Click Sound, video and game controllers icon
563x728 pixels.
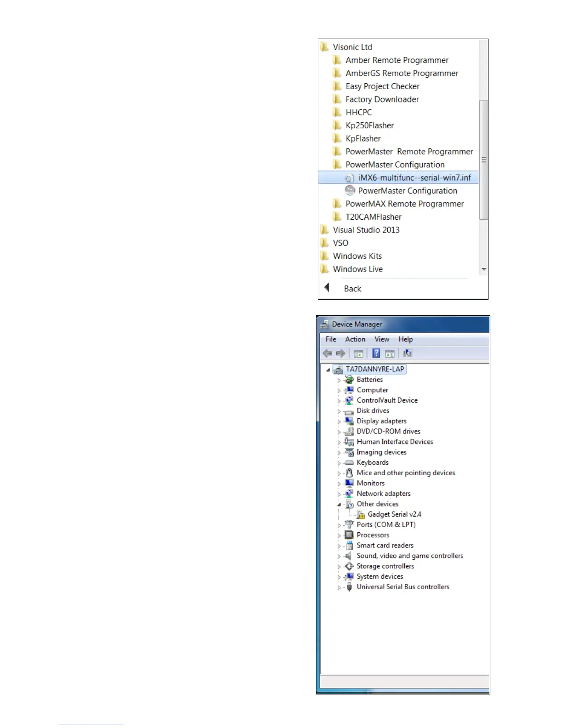tap(349, 556)
